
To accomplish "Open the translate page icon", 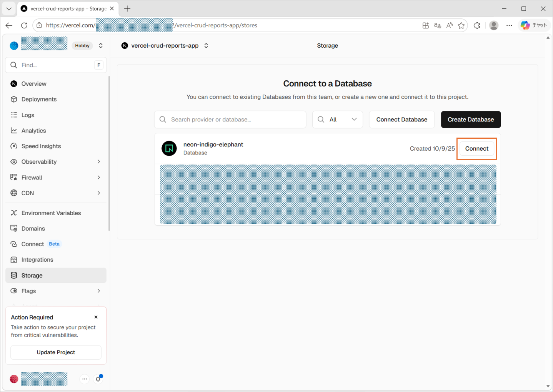I will tap(437, 25).
